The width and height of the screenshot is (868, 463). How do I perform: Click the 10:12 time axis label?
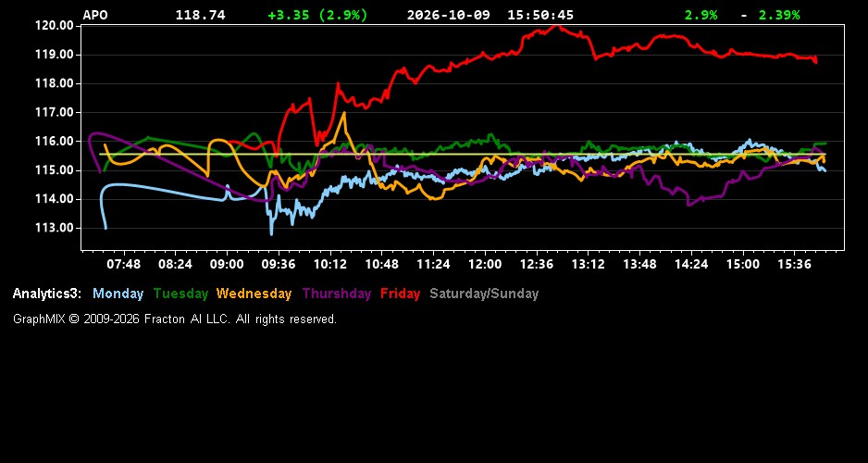330,264
